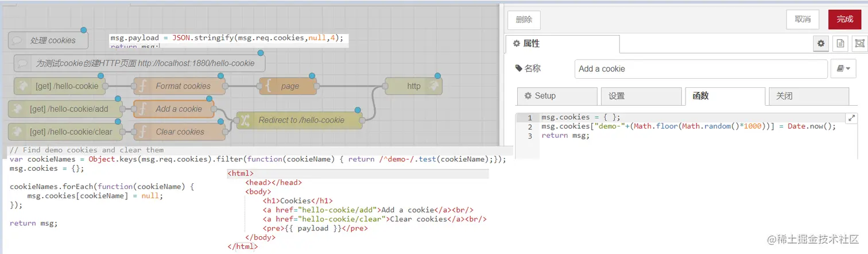Click the speech bubble icon on 处理 cookies
Image resolution: width=868 pixels, height=254 pixels.
tap(17, 41)
